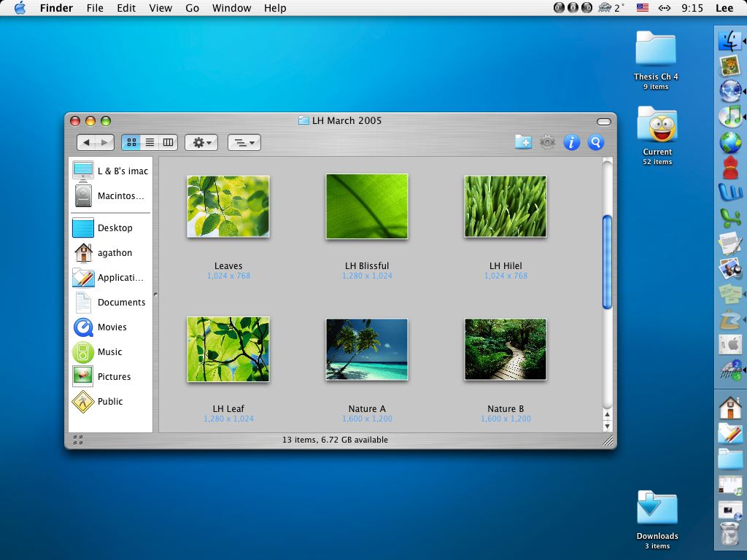Select icon view mode
The height and width of the screenshot is (560, 747).
click(x=131, y=142)
